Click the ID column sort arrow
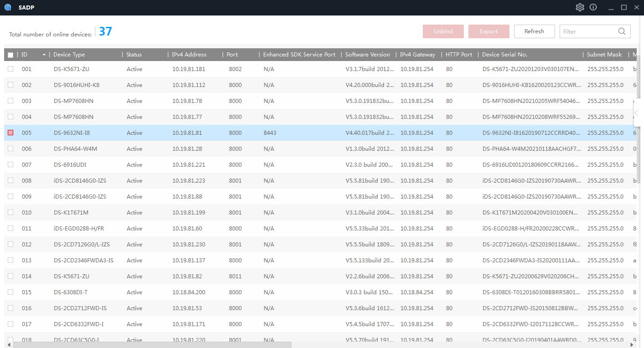This screenshot has width=644, height=348. coord(44,55)
